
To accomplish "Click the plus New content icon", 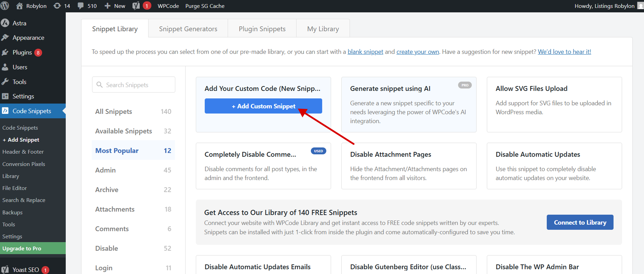I will click(x=108, y=6).
